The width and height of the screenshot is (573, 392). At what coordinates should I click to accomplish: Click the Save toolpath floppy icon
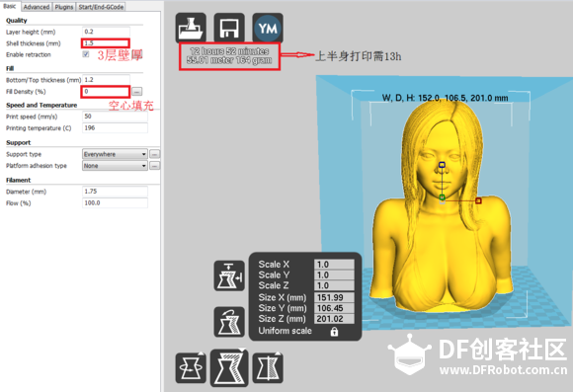pos(229,28)
